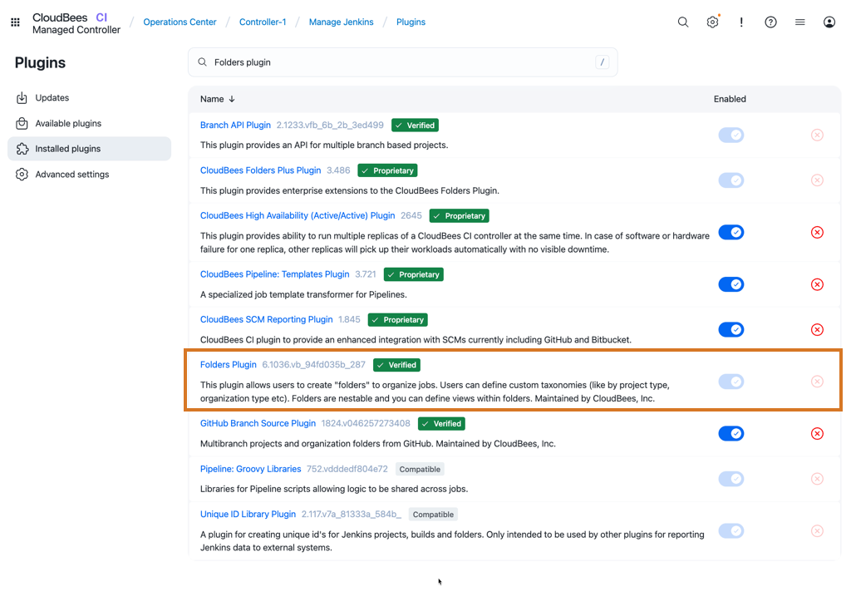The height and width of the screenshot is (616, 851).
Task: Open settings gear in top header
Action: pos(712,22)
